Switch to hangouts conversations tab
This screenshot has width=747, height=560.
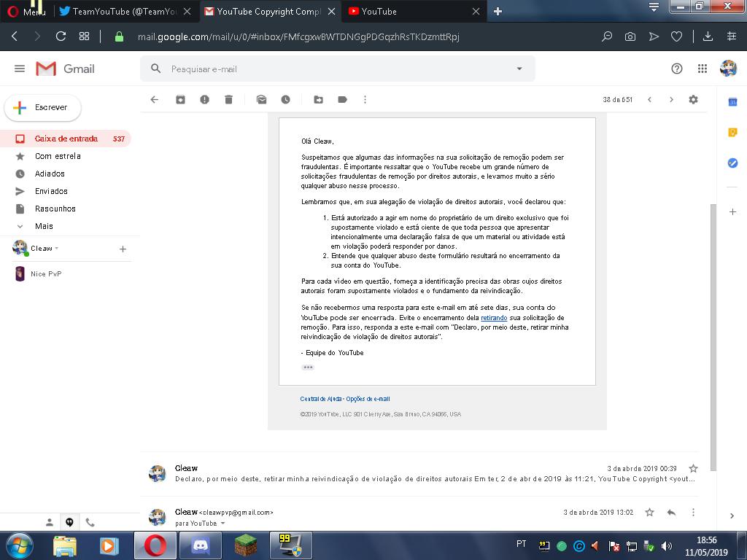point(69,522)
